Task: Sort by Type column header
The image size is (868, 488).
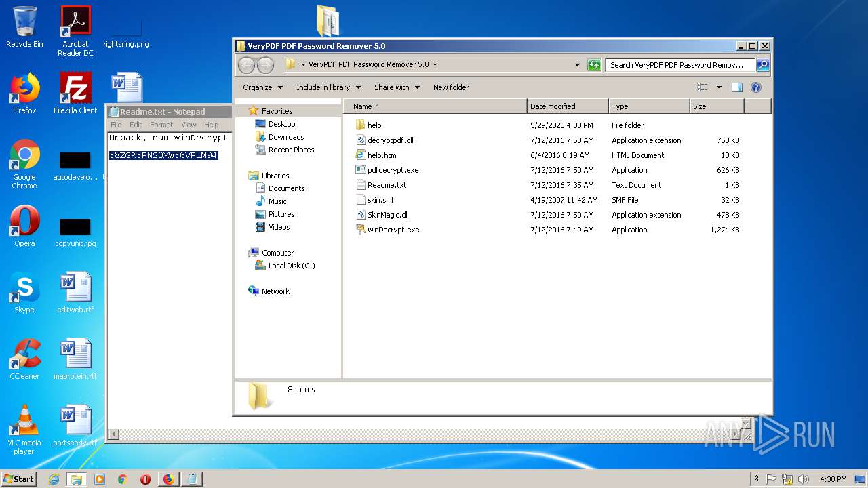Action: coord(649,106)
